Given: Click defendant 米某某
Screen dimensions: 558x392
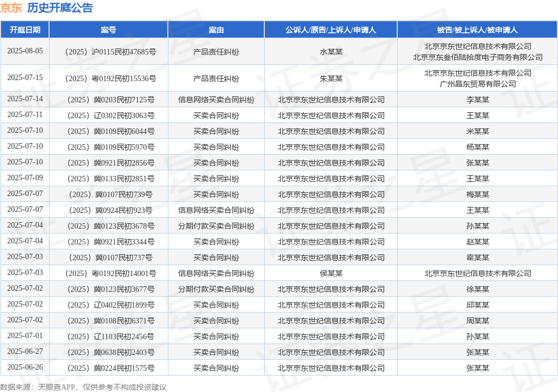Looking at the screenshot, I should [477, 132].
